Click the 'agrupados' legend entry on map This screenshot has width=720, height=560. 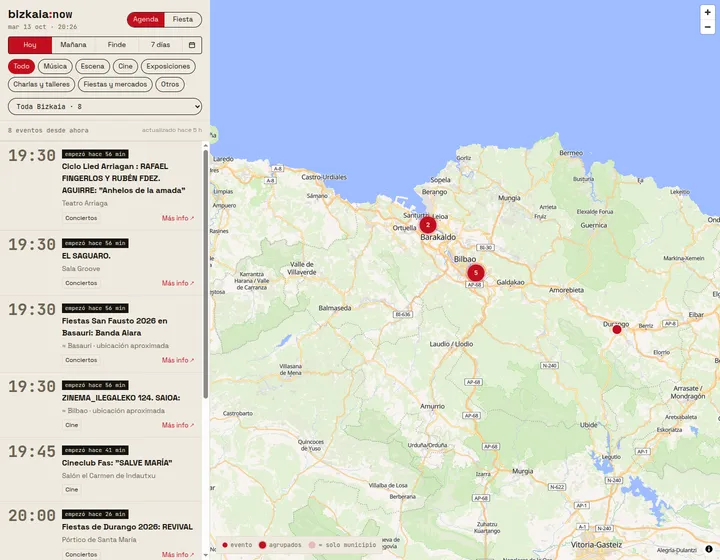(x=280, y=545)
